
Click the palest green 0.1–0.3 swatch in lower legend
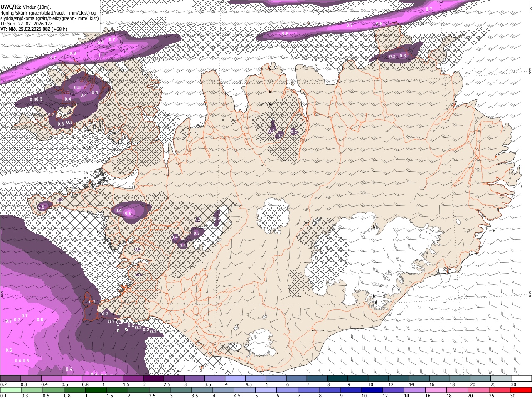click(x=11, y=390)
